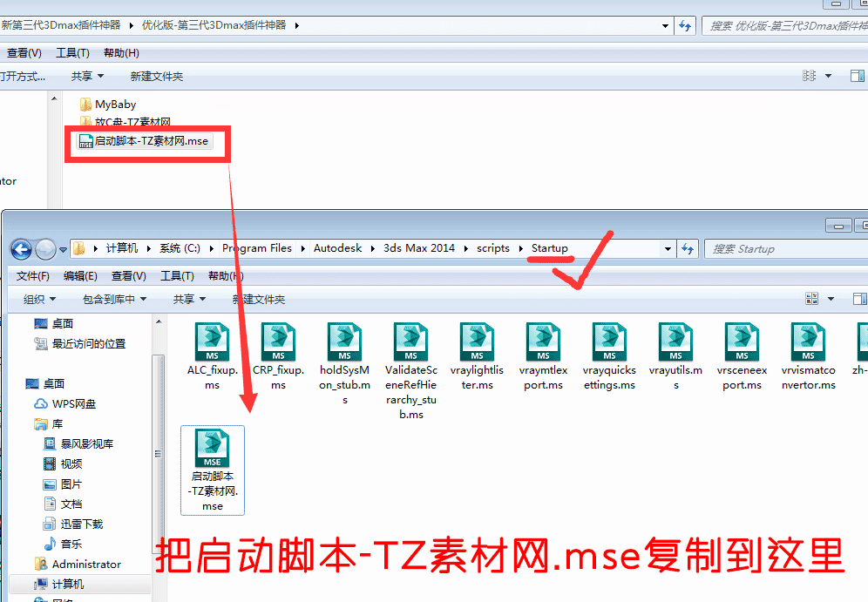This screenshot has width=868, height=602.
Task: Open 文档 library in navigation pane
Action: click(63, 504)
